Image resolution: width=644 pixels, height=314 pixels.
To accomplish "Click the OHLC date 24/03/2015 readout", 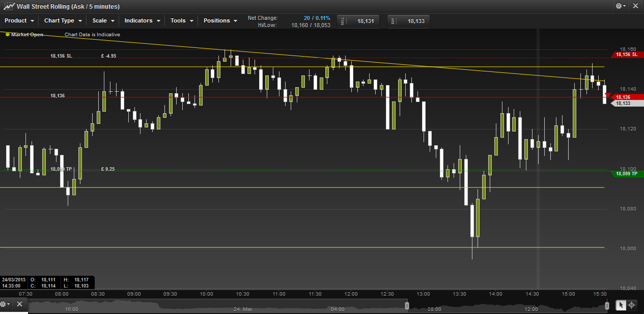I will point(13,280).
